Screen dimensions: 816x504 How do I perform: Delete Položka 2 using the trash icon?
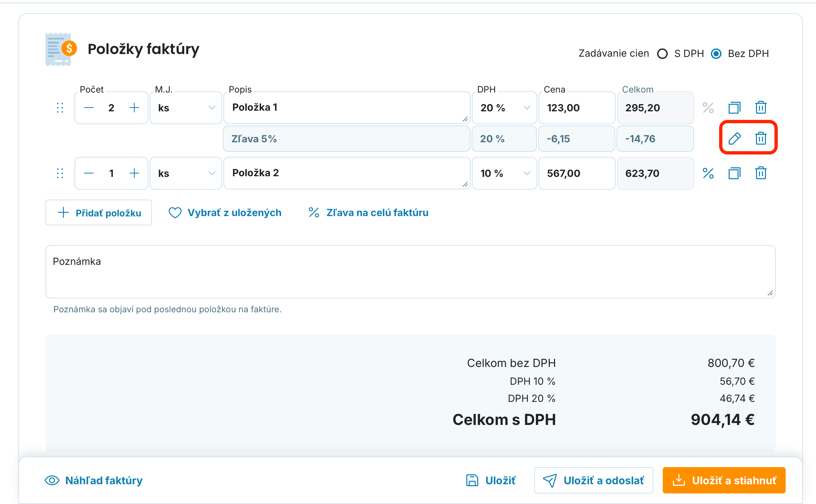761,173
